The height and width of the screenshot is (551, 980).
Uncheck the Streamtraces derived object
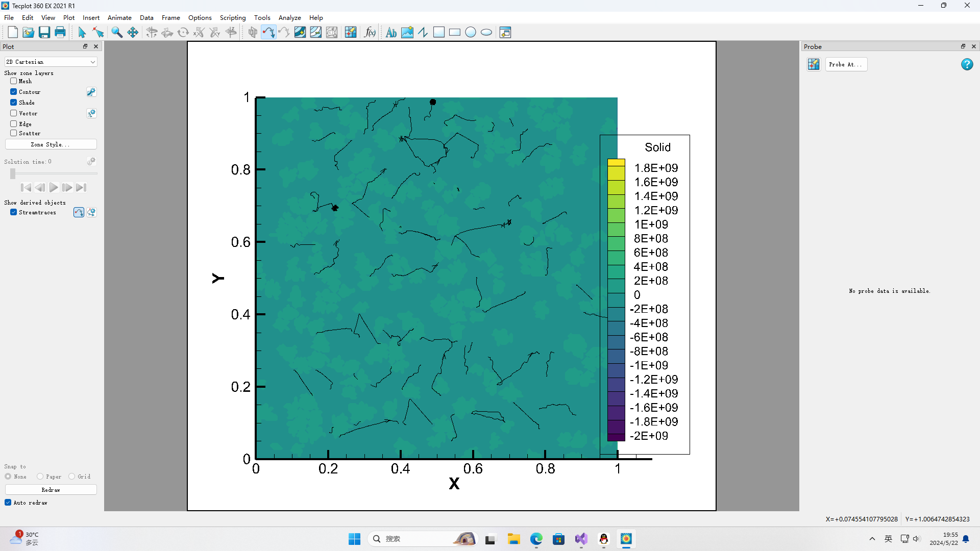click(14, 212)
